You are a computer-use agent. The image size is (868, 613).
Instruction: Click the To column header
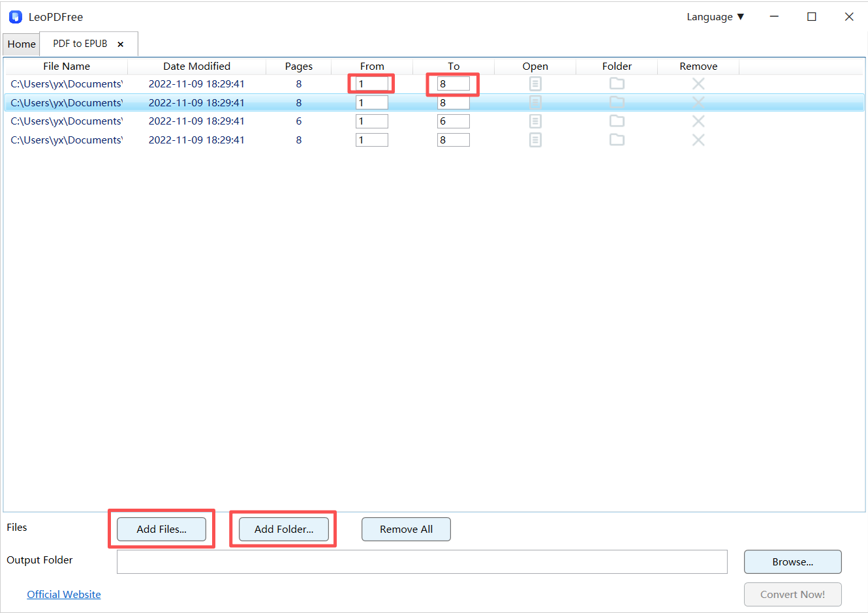tap(454, 67)
